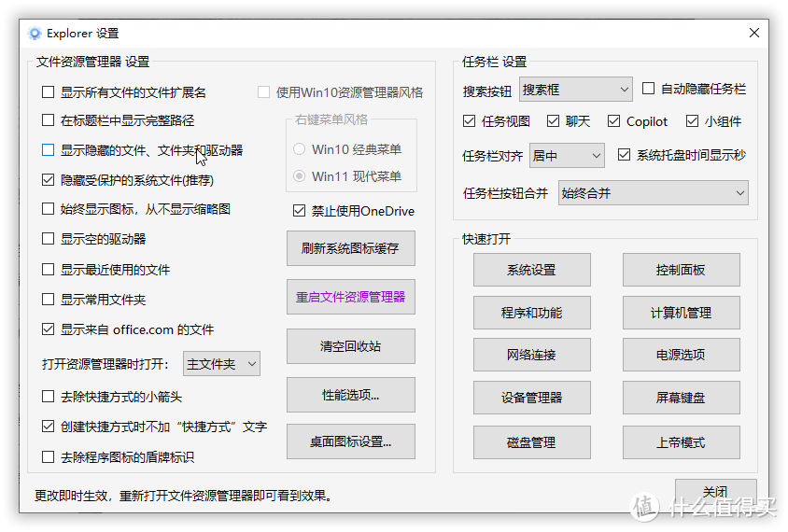Open 打开资源管理器时打开 主文件夹 dropdown

221,364
